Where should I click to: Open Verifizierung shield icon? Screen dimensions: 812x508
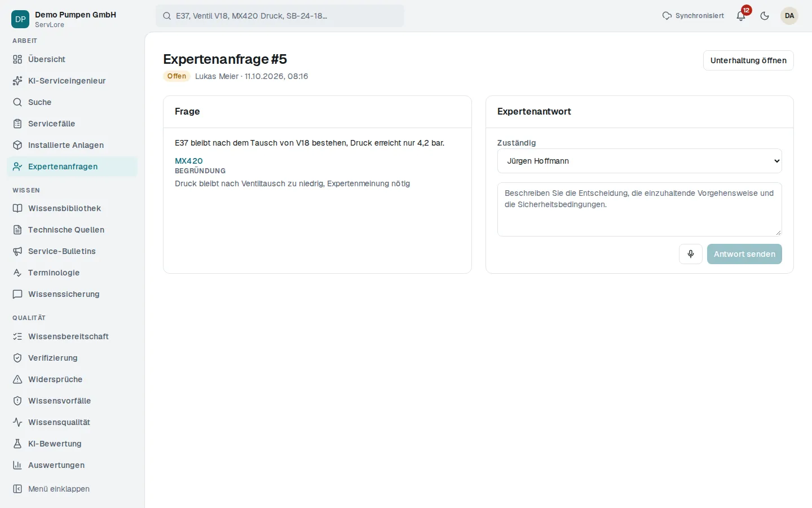pos(17,358)
